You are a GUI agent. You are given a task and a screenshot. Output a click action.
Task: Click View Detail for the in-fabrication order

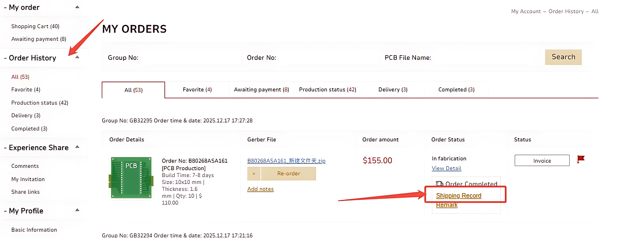click(x=446, y=168)
